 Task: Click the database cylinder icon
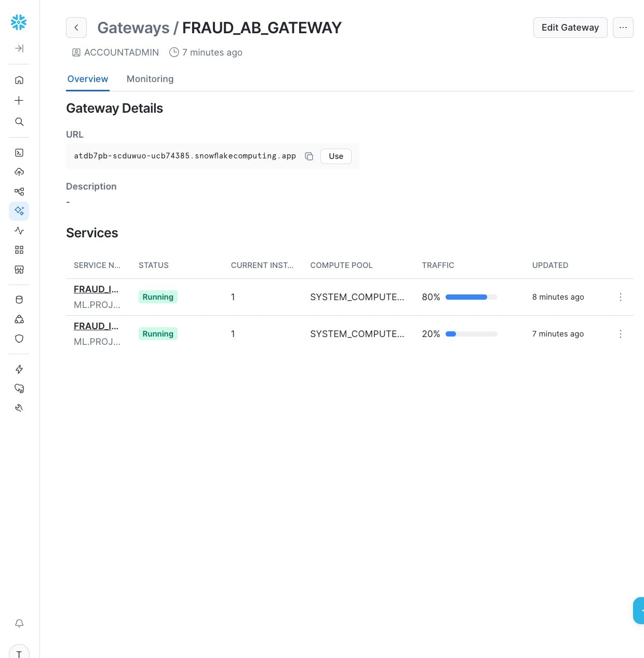(x=19, y=300)
